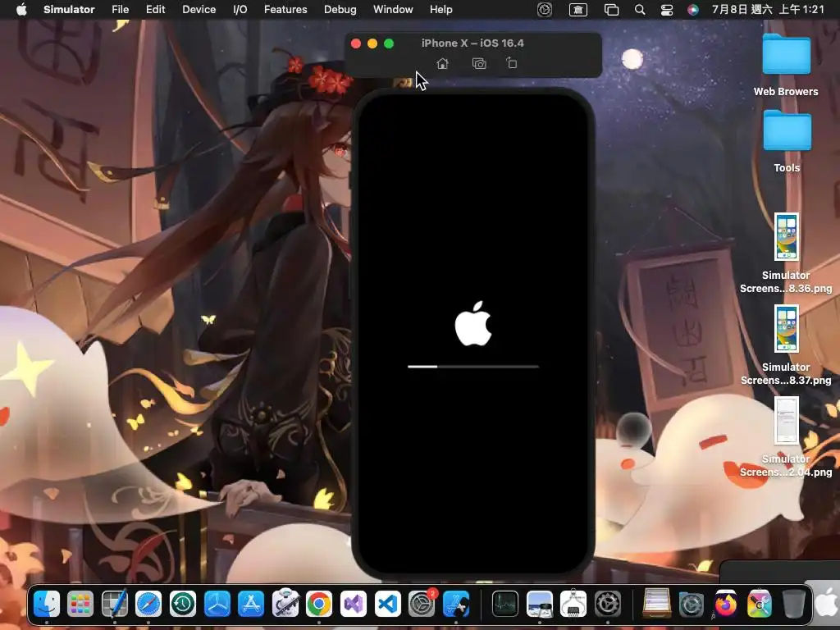Open Visual Studio Code from the Dock
This screenshot has height=630, width=840.
387,604
